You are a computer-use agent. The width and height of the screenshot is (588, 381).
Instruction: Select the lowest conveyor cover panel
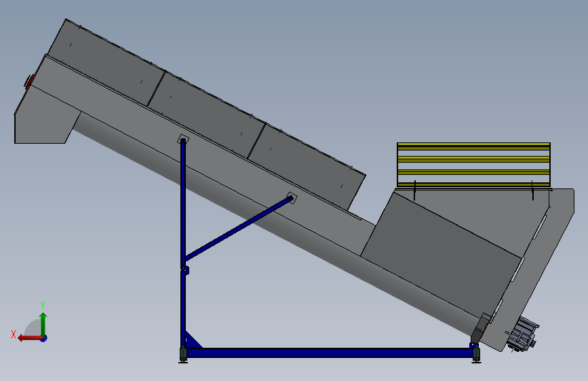(307, 167)
